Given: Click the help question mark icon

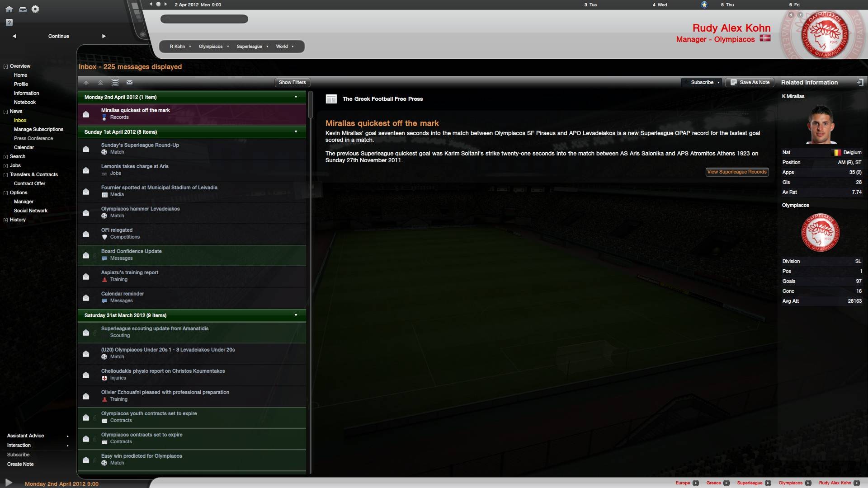Looking at the screenshot, I should coord(9,23).
